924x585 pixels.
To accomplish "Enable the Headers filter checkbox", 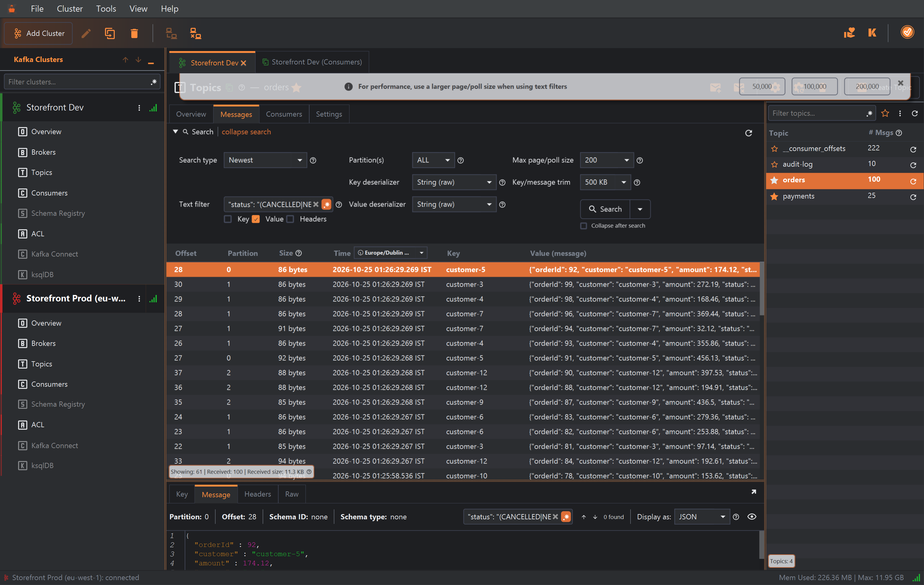I will click(291, 219).
